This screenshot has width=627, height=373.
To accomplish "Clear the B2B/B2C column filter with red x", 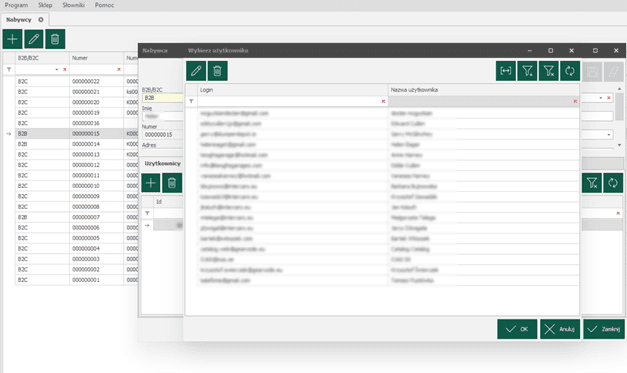I will pyautogui.click(x=65, y=70).
